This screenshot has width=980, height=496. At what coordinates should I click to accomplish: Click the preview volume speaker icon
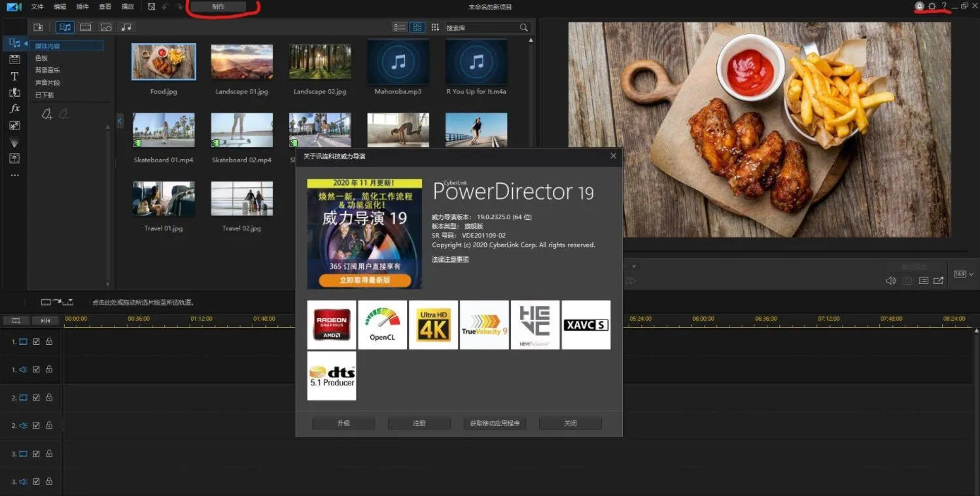click(890, 281)
